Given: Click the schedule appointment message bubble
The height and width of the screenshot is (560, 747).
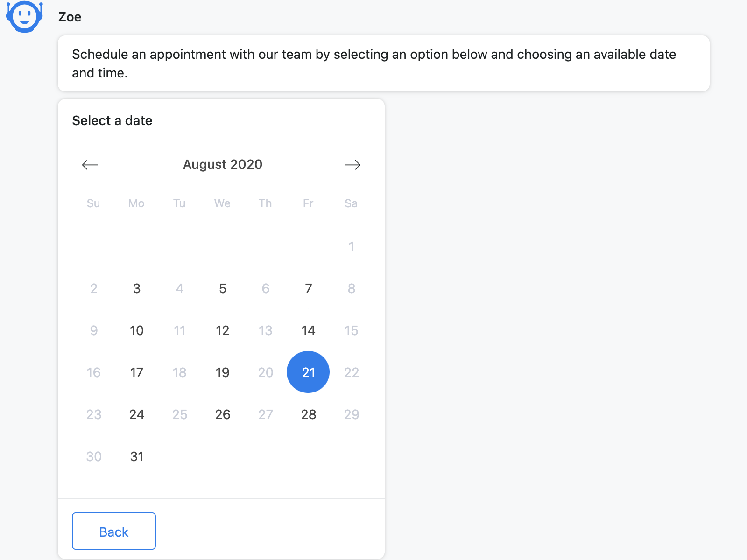Looking at the screenshot, I should tap(384, 63).
